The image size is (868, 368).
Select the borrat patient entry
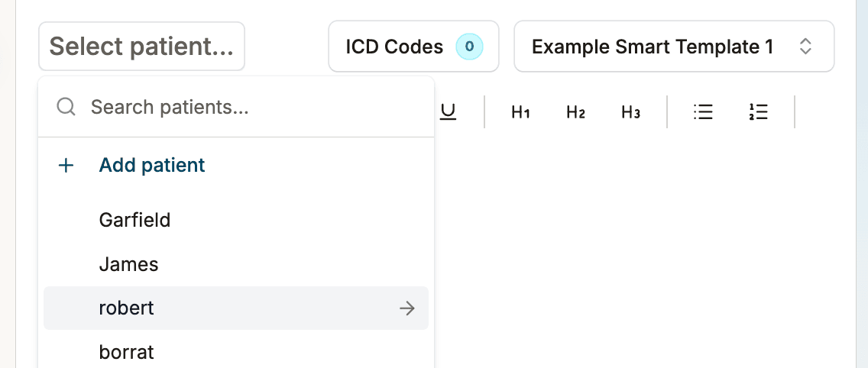click(x=127, y=352)
